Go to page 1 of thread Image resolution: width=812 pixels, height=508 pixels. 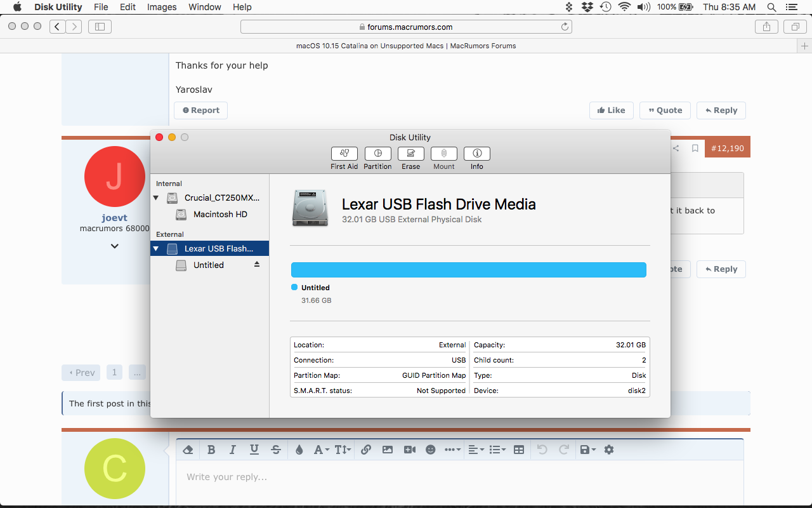[x=114, y=373]
